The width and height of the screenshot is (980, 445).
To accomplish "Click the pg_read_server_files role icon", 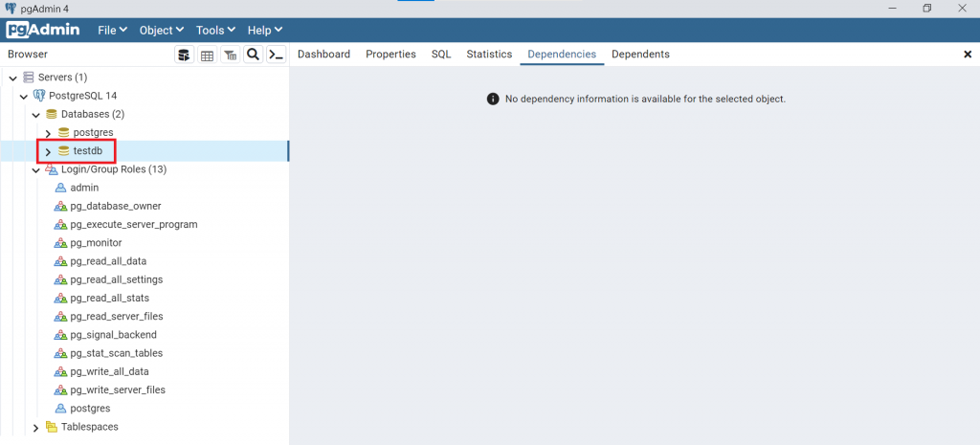I will pos(60,316).
